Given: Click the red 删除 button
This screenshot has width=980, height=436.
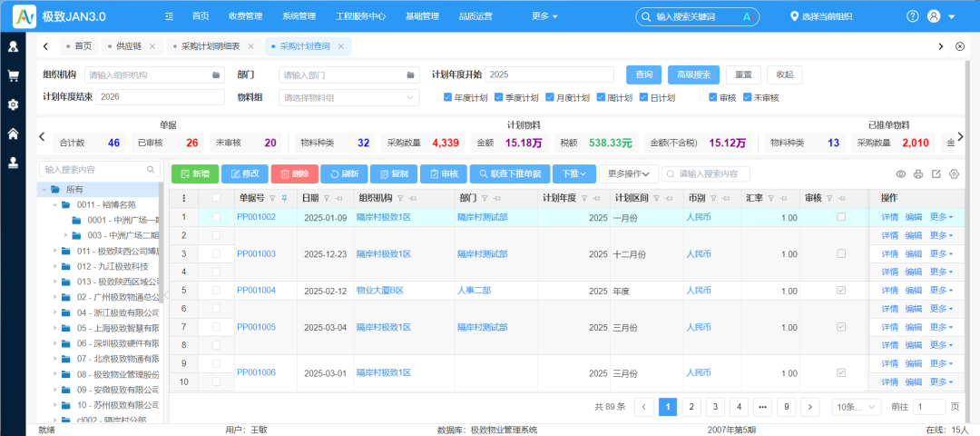Looking at the screenshot, I should point(294,173).
